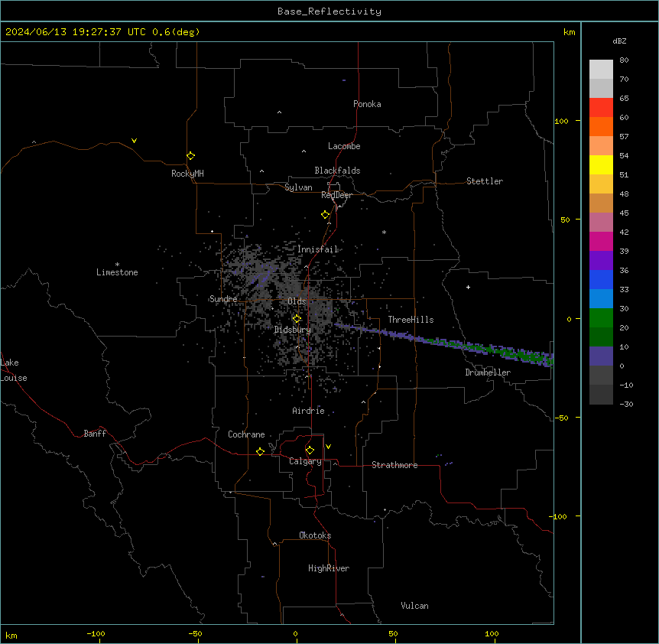Click the Okotoks label

(315, 535)
